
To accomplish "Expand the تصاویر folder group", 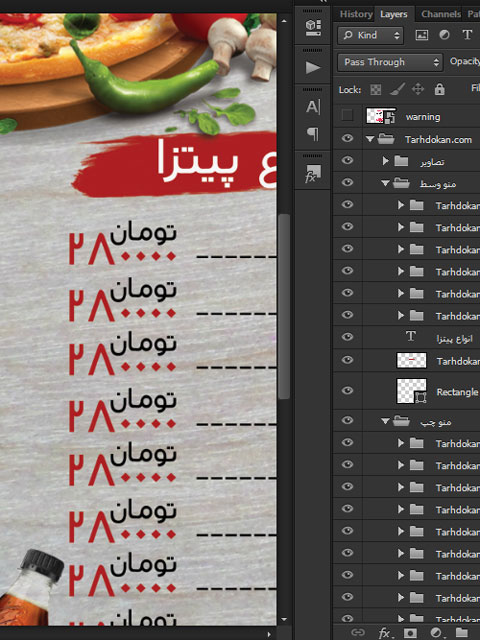I will [385, 161].
